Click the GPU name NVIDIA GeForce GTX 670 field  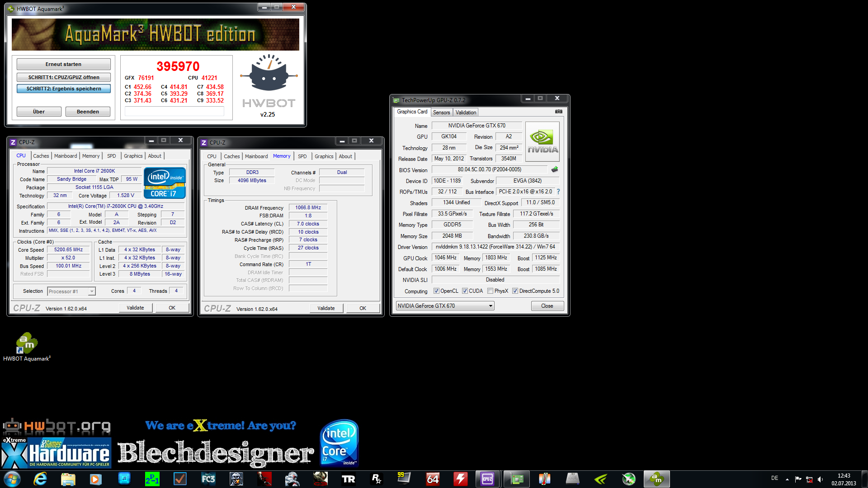pos(477,126)
